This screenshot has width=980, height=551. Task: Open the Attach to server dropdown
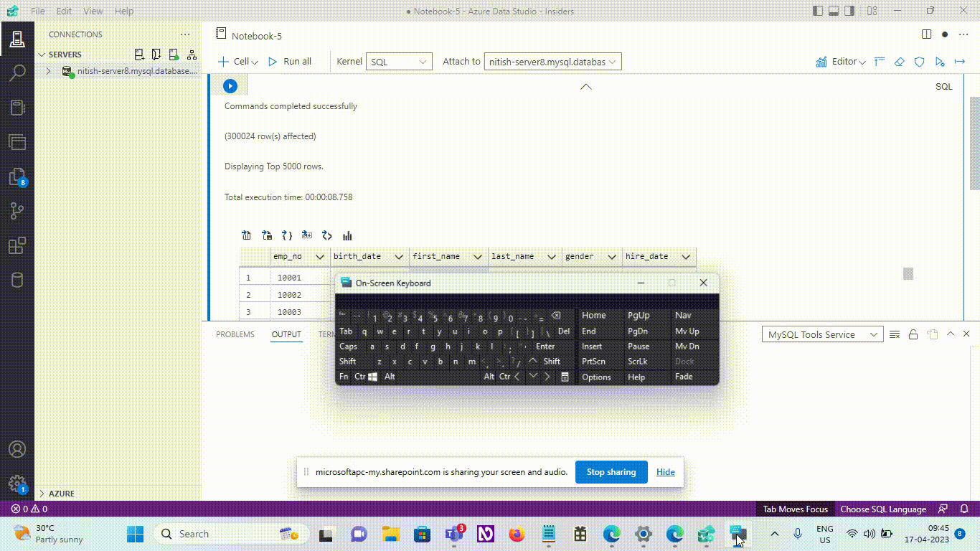click(x=552, y=62)
